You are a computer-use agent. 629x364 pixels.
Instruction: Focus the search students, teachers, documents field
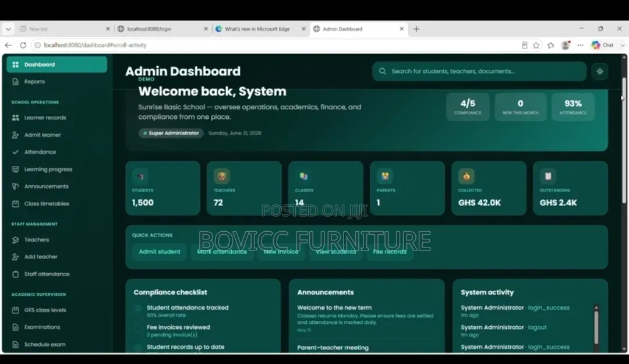click(479, 71)
